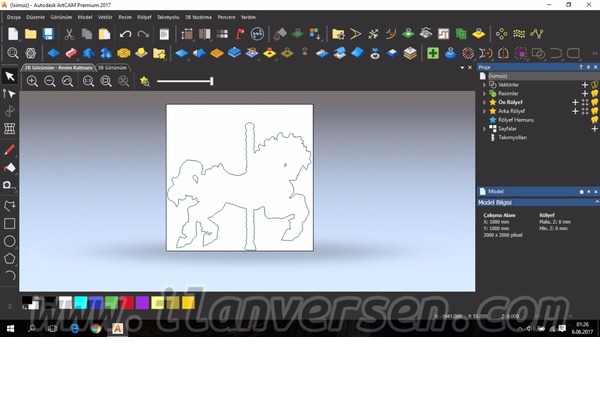Click the star magnifier bitmap contrast icon
Viewport: 600px width, 400px height.
[145, 81]
